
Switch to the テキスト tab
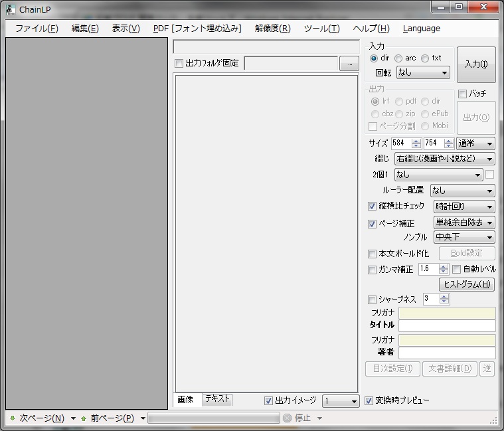(x=218, y=399)
